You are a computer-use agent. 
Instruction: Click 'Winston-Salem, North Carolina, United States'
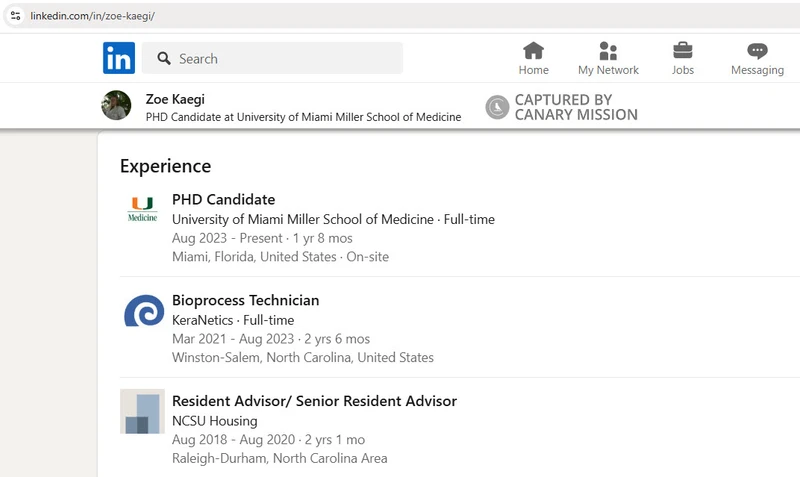[x=303, y=358]
